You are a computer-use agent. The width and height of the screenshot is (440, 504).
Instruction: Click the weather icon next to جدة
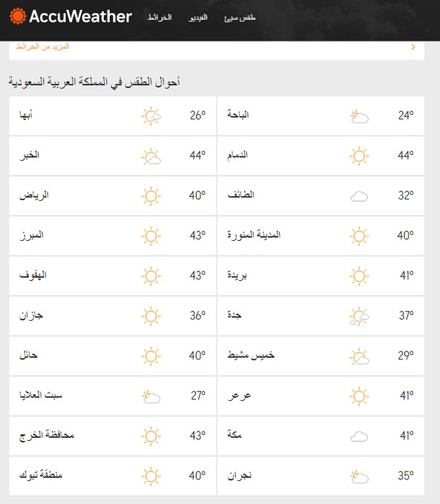tap(359, 316)
